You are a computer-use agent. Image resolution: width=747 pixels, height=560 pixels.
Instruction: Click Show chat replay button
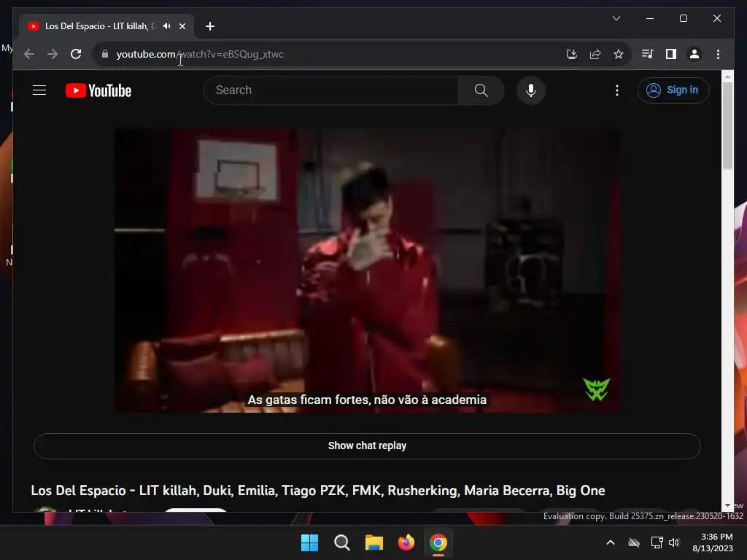click(x=367, y=446)
